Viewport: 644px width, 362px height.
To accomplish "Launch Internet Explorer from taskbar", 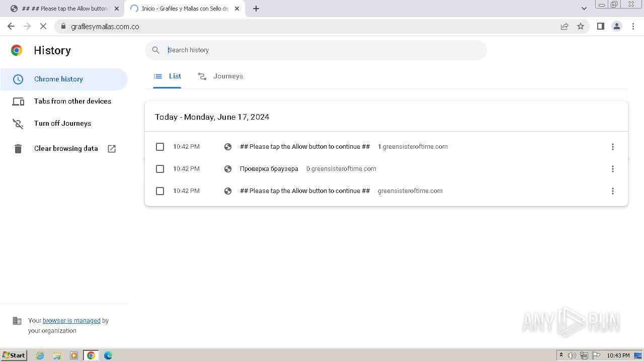I will click(x=40, y=355).
